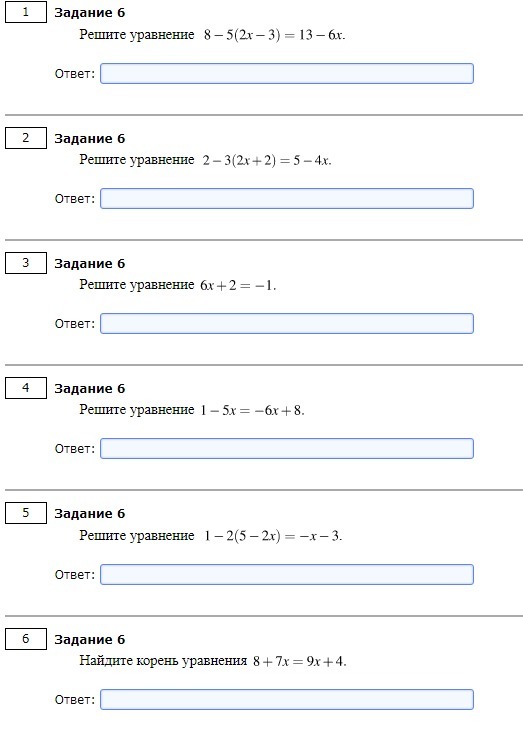The image size is (523, 729).
Task: Click the equation text 6x+2=−1
Action: point(238,285)
